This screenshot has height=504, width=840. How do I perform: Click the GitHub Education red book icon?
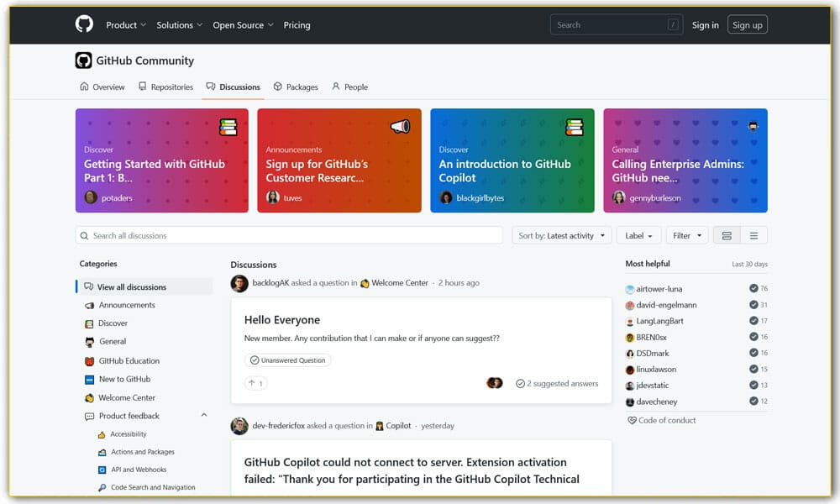coord(88,360)
